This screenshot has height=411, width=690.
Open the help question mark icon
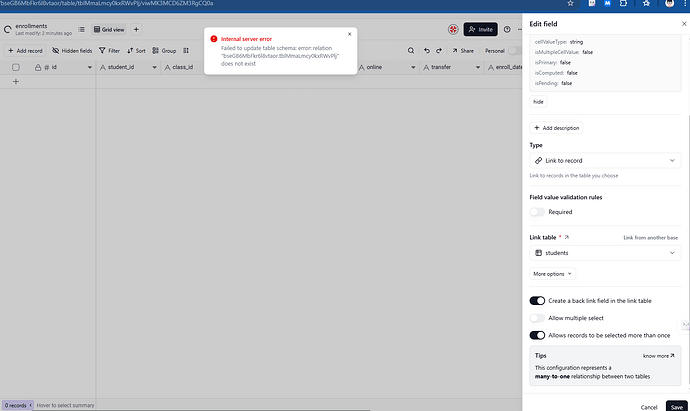[507, 30]
